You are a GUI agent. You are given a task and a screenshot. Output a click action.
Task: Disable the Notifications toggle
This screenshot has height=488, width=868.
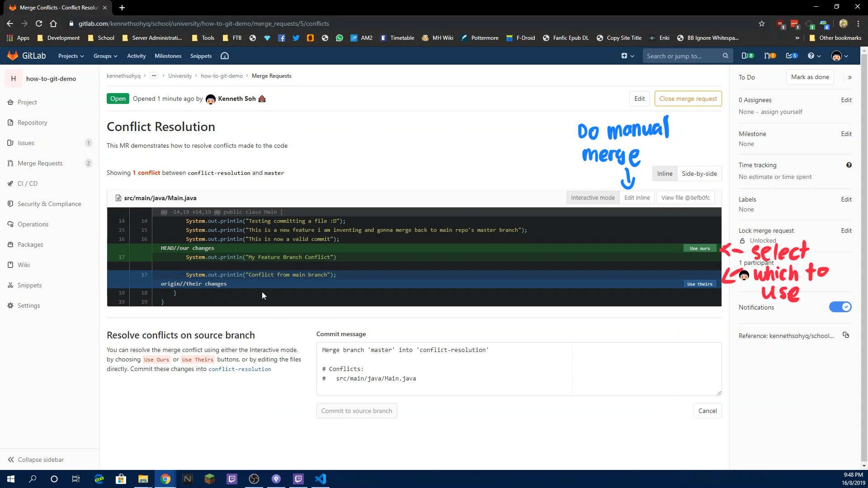(x=840, y=307)
